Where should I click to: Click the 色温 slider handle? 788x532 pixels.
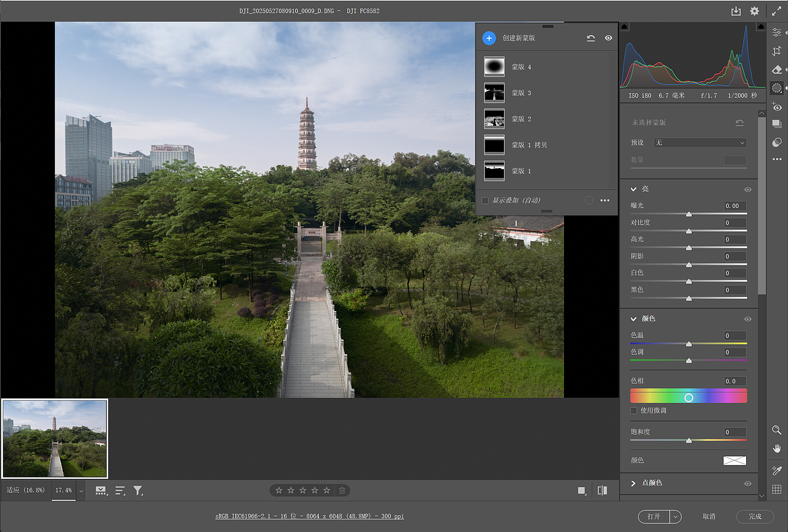pyautogui.click(x=689, y=344)
